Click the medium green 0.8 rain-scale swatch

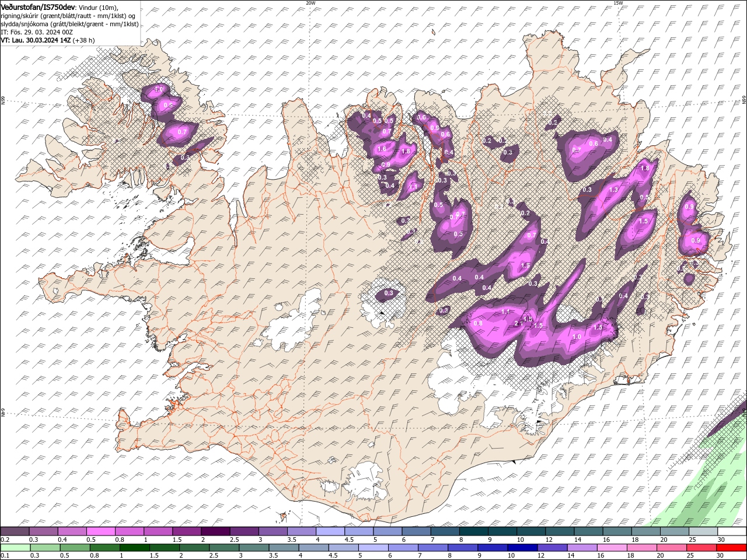point(105,547)
